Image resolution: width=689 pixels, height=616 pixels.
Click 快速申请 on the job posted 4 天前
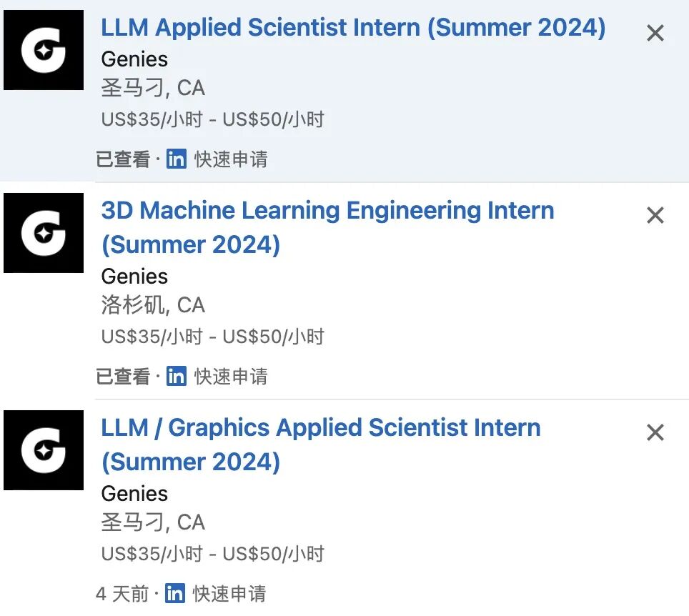pos(229,593)
